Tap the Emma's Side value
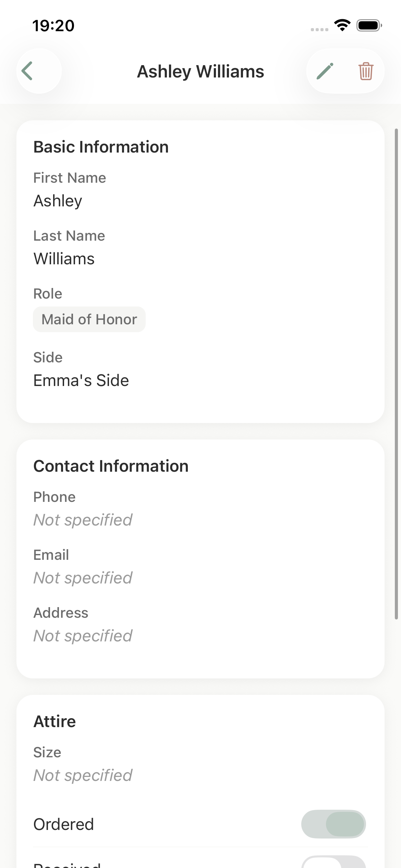This screenshot has height=868, width=401. [x=81, y=381]
